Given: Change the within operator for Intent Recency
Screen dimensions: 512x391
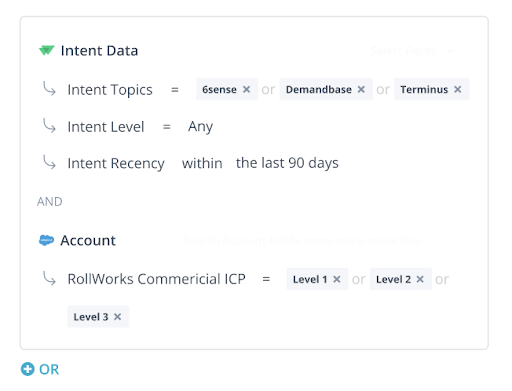Looking at the screenshot, I should pyautogui.click(x=202, y=163).
